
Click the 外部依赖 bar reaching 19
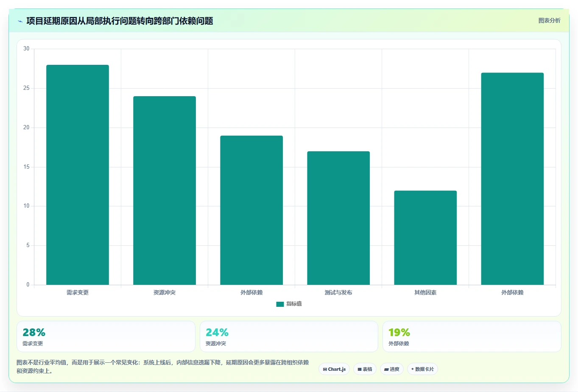click(251, 210)
